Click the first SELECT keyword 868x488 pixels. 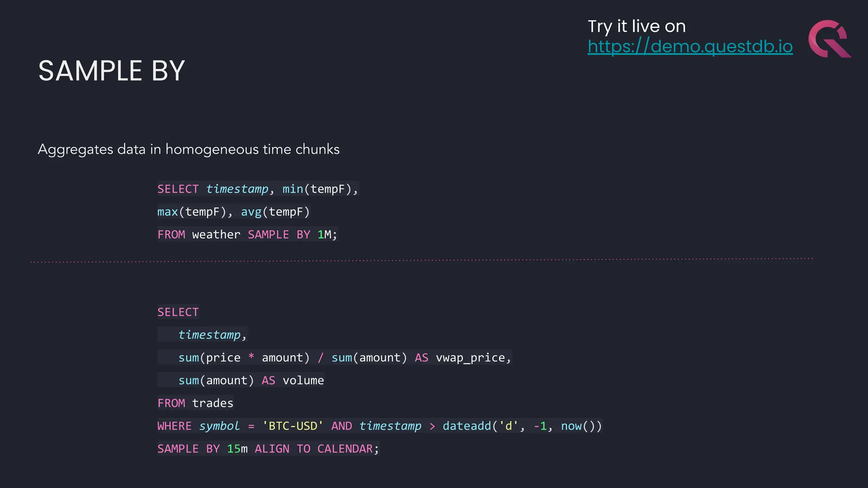(178, 189)
